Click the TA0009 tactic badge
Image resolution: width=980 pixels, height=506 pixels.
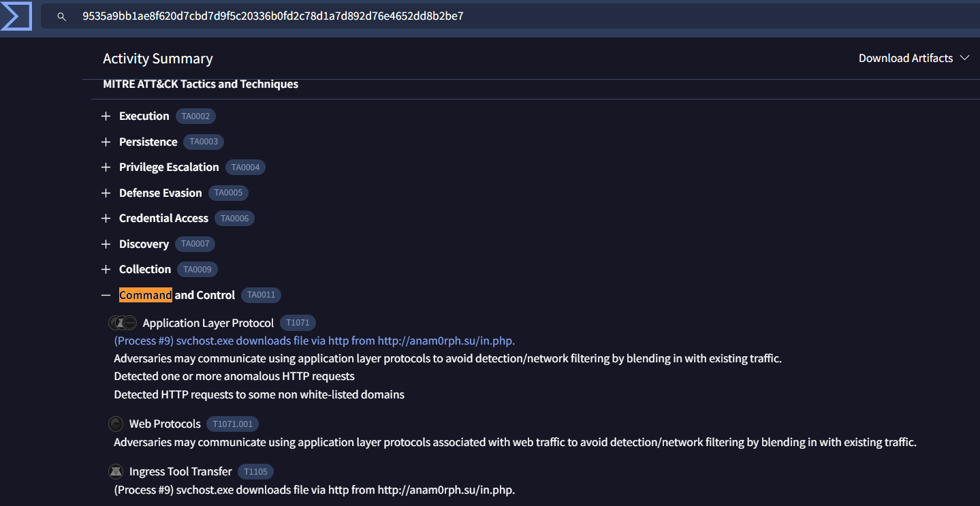click(x=197, y=270)
